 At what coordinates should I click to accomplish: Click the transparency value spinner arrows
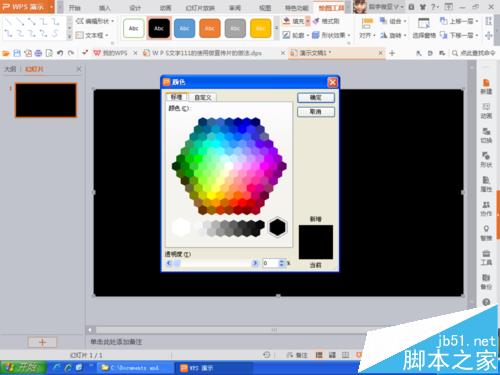click(x=282, y=263)
